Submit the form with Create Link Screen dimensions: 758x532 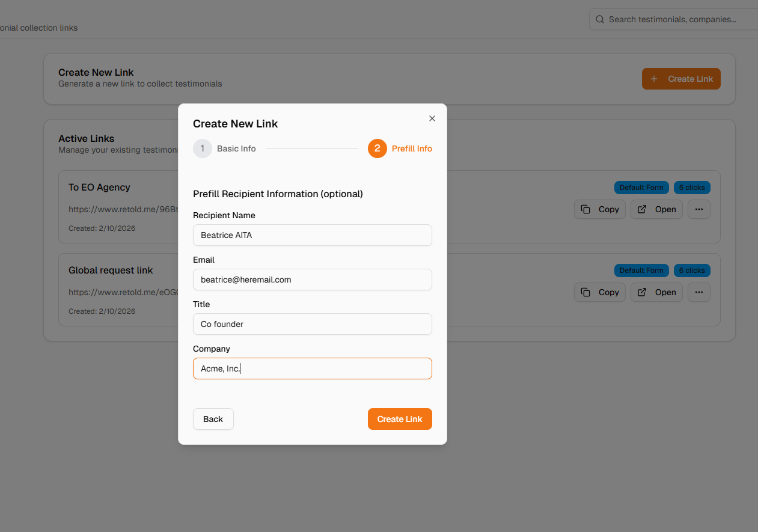400,419
